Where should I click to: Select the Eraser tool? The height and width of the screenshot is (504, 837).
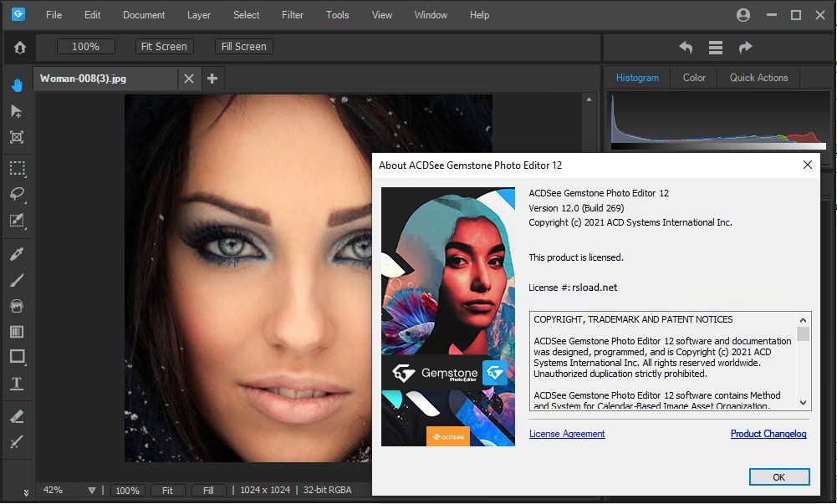(x=17, y=416)
